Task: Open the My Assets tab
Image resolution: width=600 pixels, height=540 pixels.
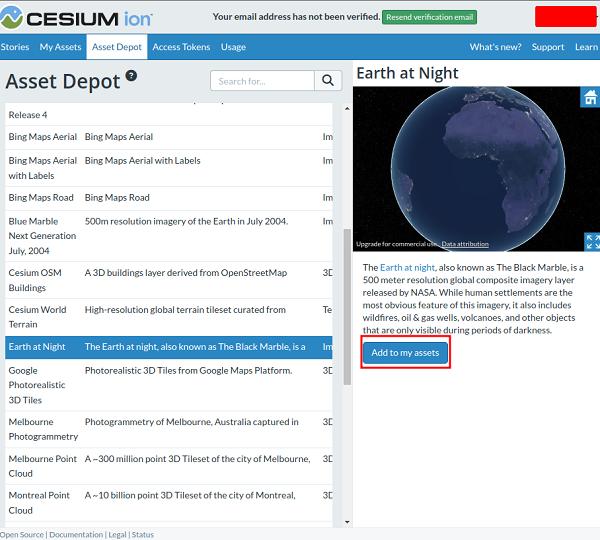Action: tap(60, 47)
